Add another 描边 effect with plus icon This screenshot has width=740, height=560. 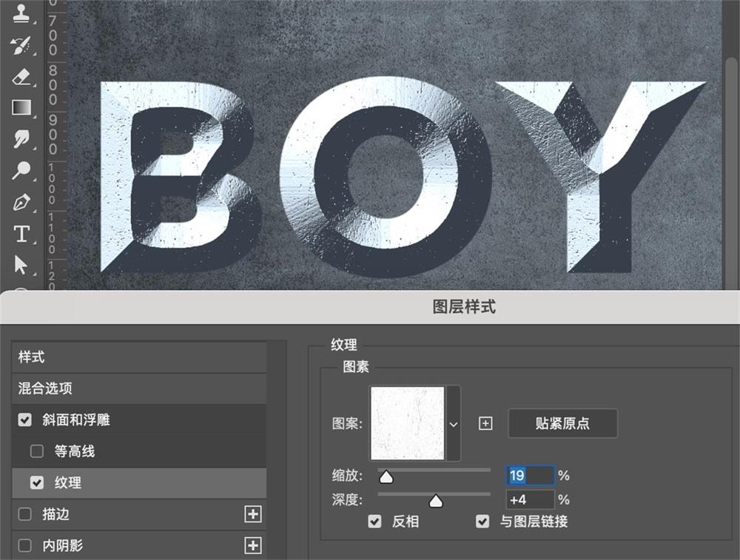(253, 514)
